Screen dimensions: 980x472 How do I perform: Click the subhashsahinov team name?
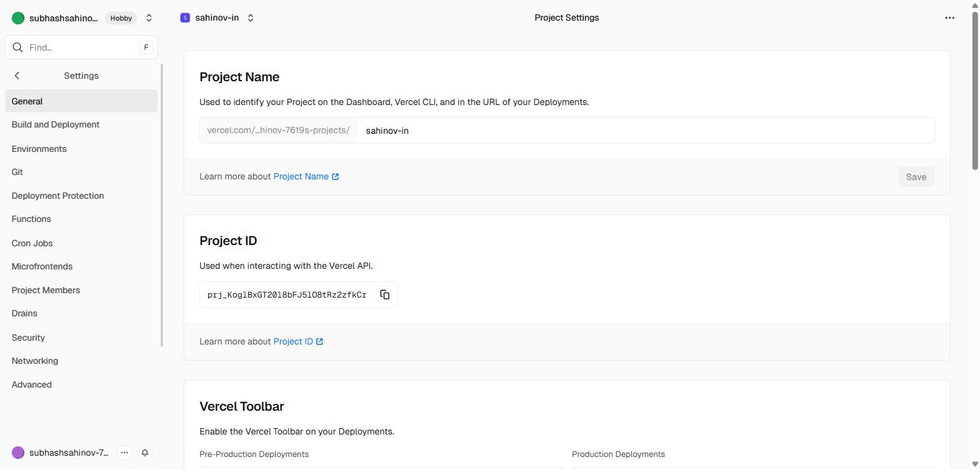[x=63, y=18]
